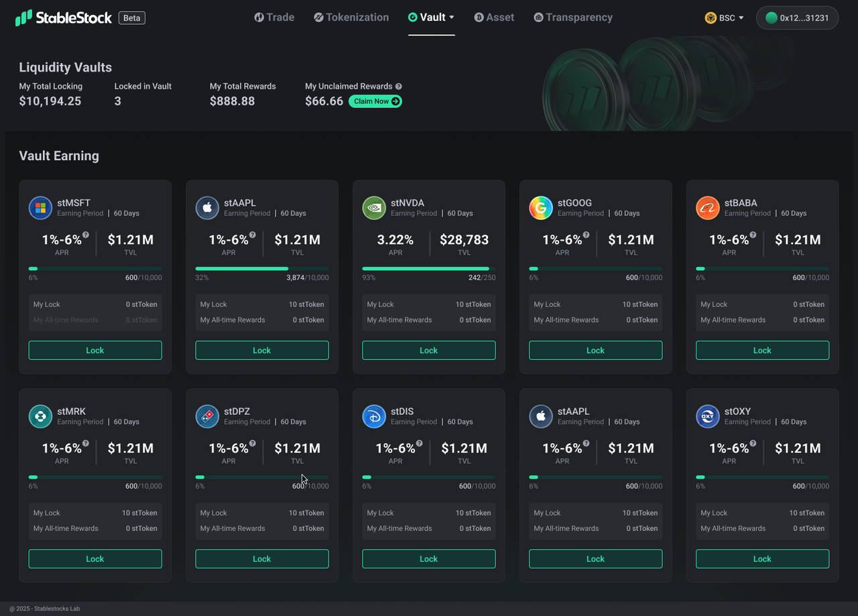Open the BSC network selector
The height and width of the screenshot is (616, 858).
pyautogui.click(x=724, y=18)
